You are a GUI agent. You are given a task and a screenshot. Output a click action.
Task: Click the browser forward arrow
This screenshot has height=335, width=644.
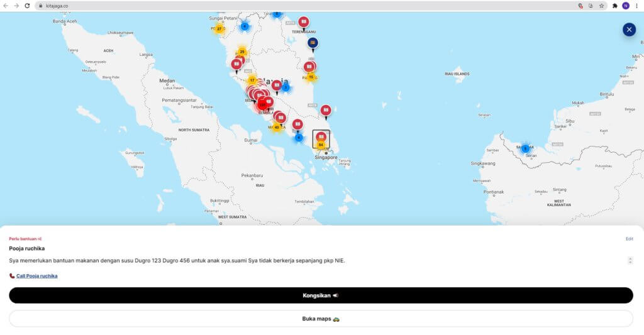pos(16,6)
